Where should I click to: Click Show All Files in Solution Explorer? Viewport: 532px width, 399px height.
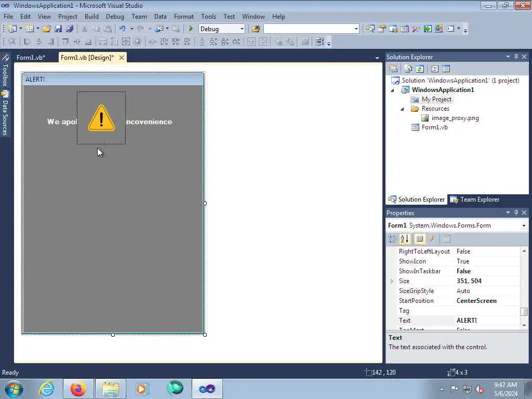pyautogui.click(x=408, y=69)
